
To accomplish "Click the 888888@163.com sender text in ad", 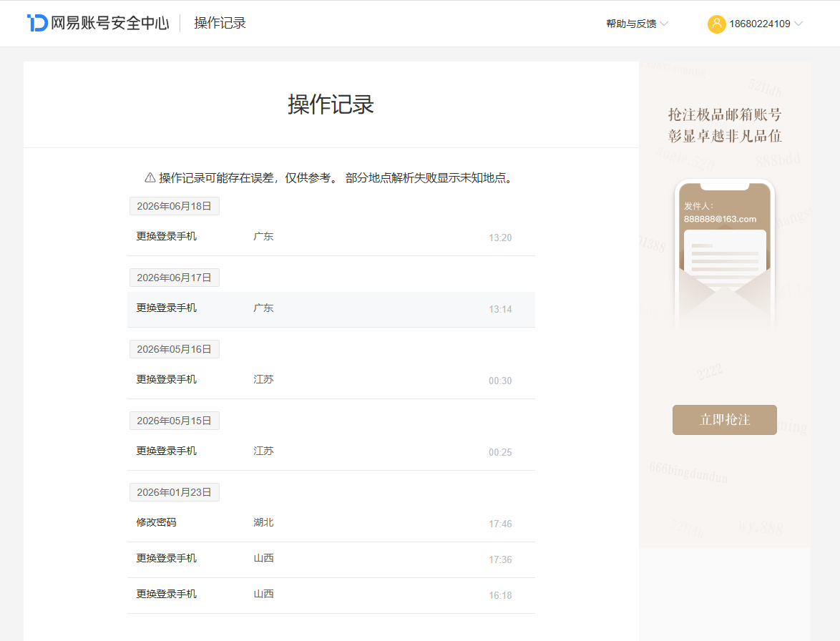I will pyautogui.click(x=720, y=219).
